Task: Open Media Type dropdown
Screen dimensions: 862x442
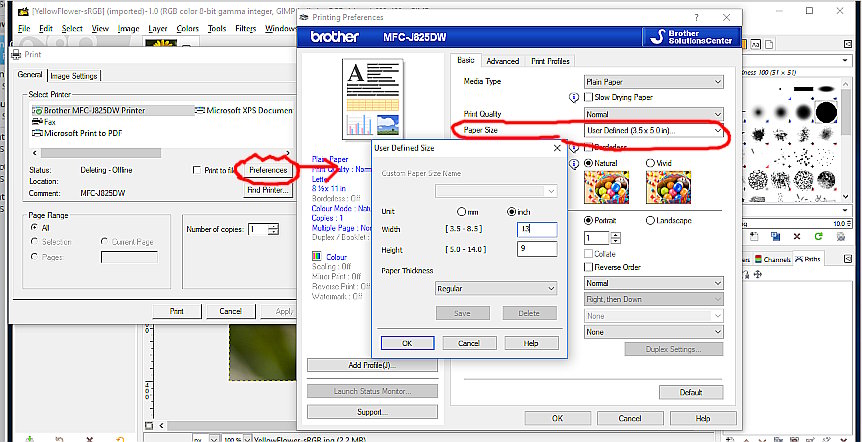Action: coord(654,82)
